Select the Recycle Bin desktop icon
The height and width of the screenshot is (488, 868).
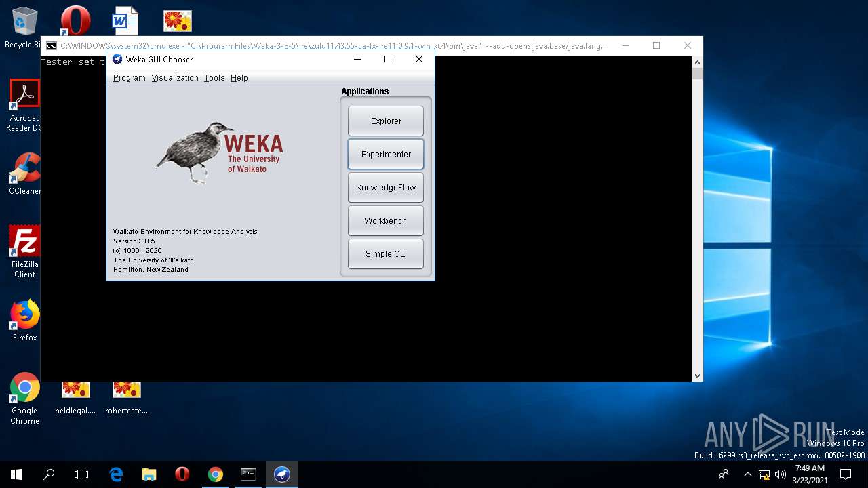(24, 28)
